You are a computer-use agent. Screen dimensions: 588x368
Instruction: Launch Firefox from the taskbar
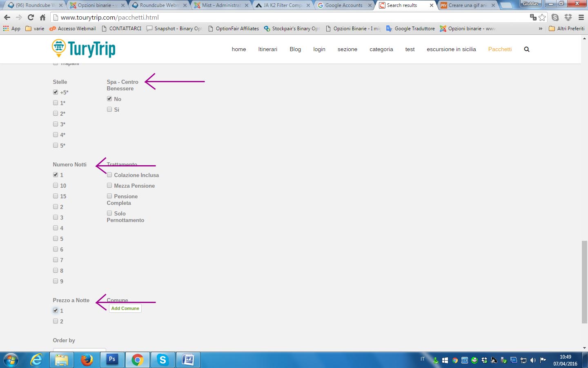(87, 360)
